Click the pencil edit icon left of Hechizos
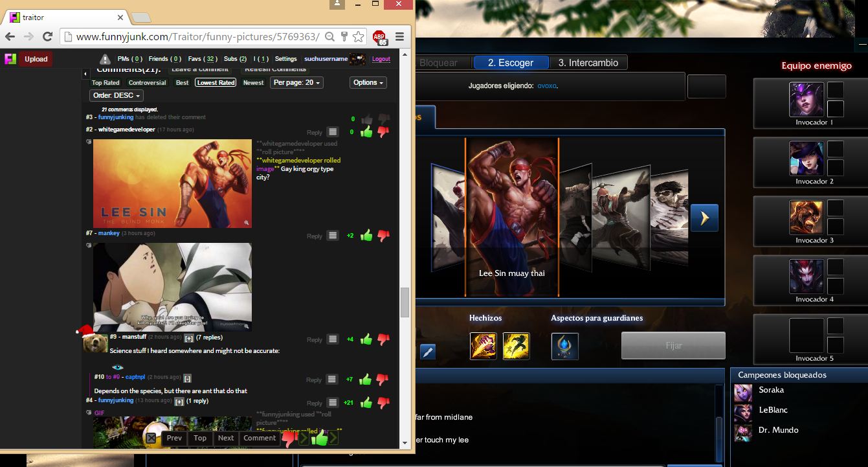868x467 pixels. tap(428, 352)
